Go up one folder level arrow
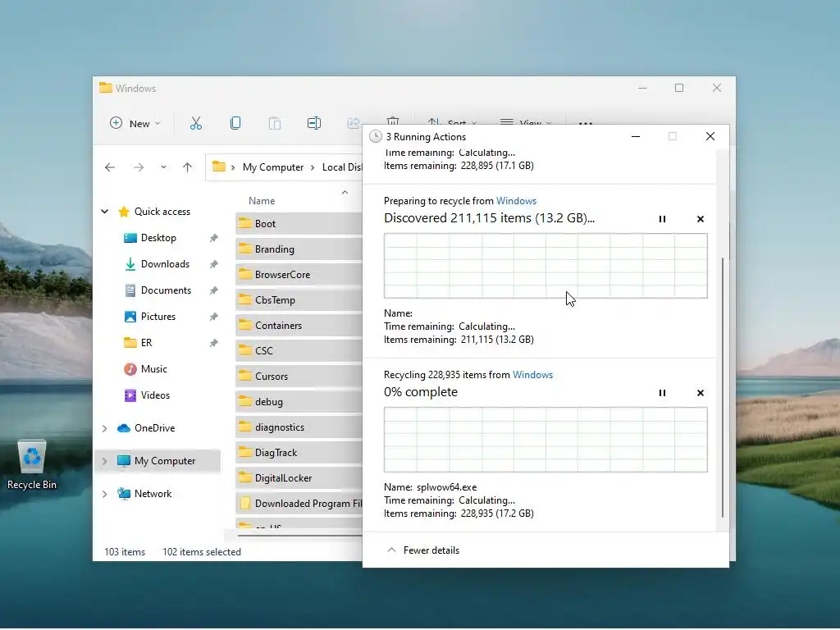This screenshot has height=630, width=840. (187, 167)
